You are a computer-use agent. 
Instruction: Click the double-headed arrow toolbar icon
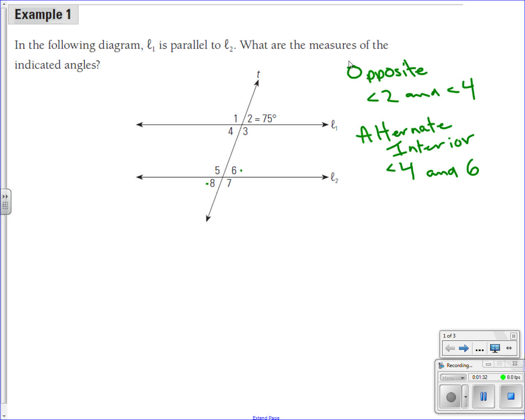click(x=509, y=348)
